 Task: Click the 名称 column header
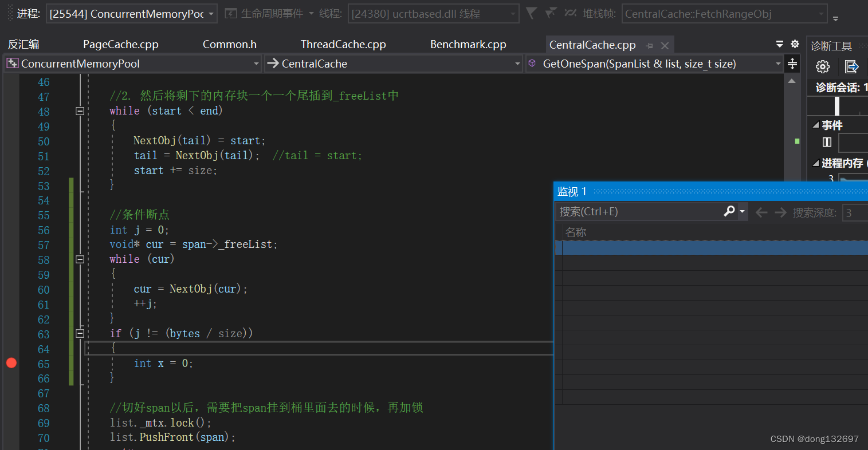pos(576,232)
